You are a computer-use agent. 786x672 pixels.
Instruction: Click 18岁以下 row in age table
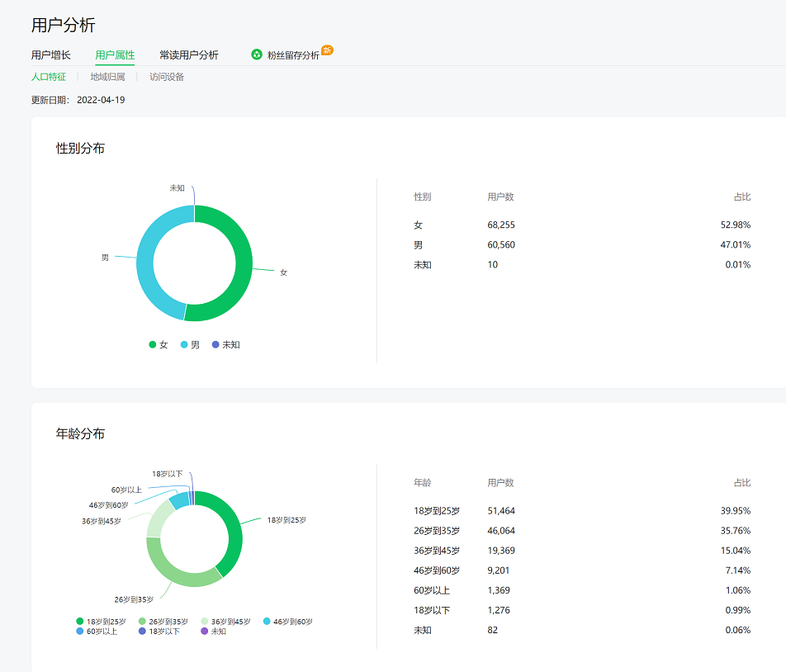point(582,610)
